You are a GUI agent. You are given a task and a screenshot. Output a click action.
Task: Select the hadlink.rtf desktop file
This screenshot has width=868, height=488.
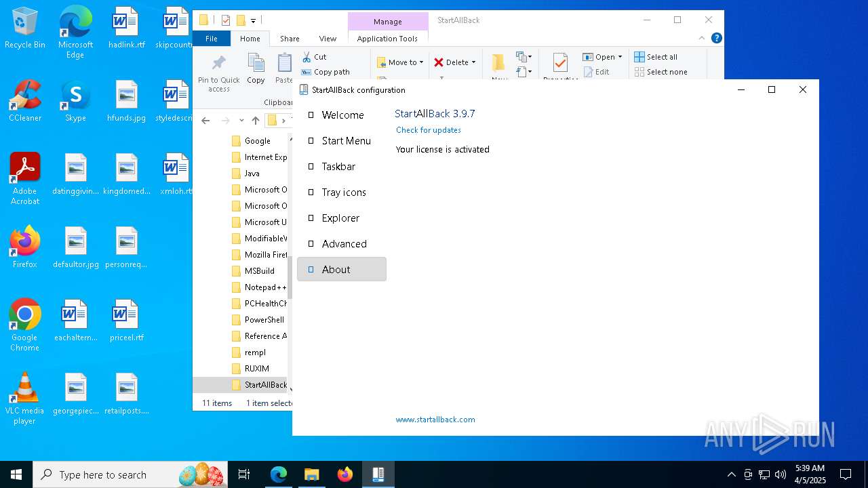126,28
